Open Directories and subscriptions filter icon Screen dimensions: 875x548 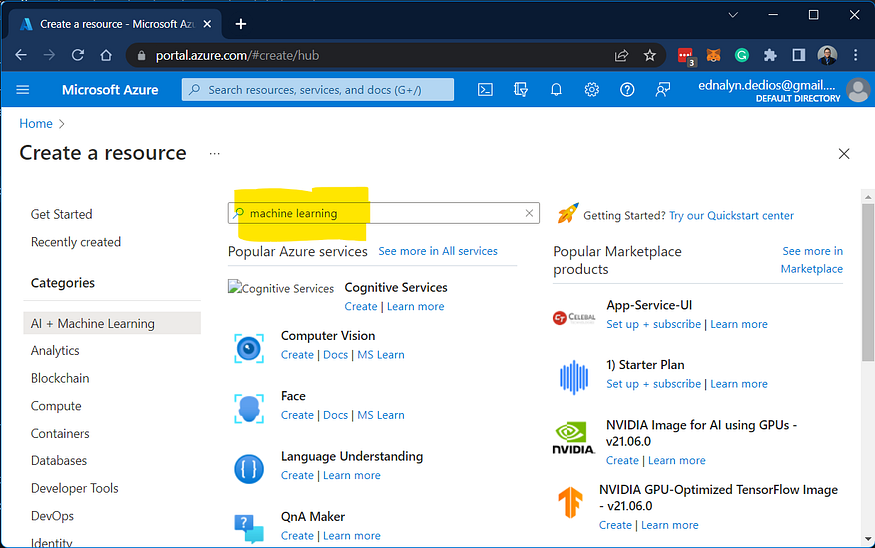click(521, 89)
